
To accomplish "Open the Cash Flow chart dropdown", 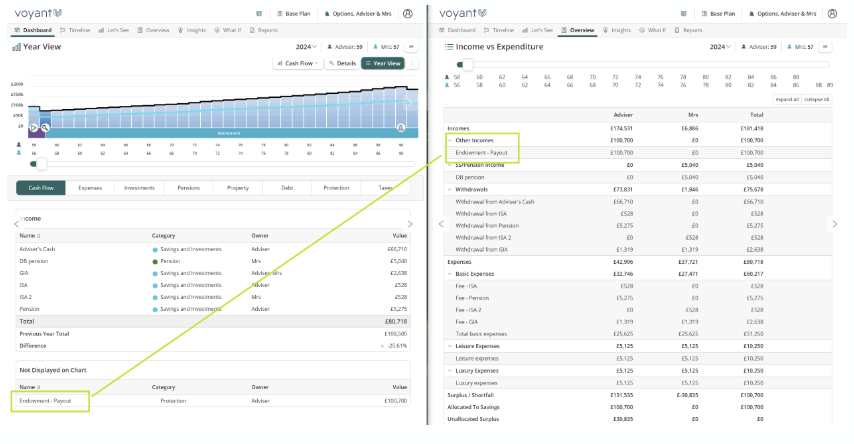I will pyautogui.click(x=299, y=63).
